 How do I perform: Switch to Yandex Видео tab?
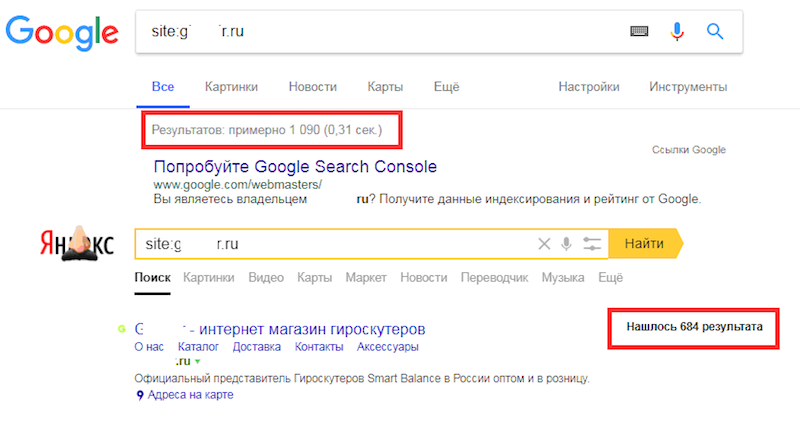266,277
